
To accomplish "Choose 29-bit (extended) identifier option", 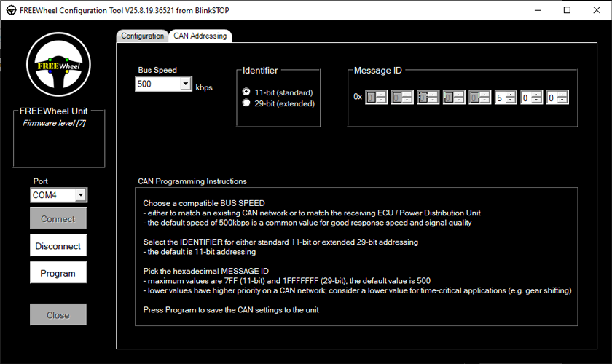I will (246, 103).
